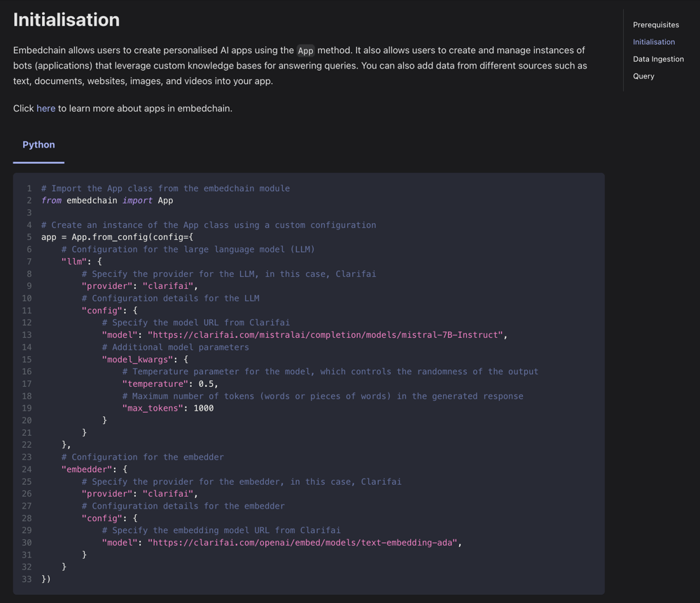Select the Python code tab
Viewport: 700px width, 603px height.
(38, 145)
